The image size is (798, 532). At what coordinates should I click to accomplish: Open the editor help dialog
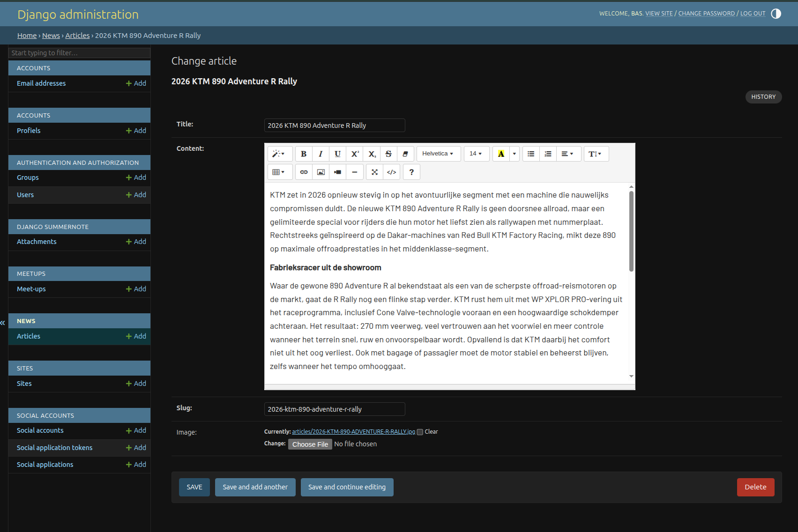tap(411, 172)
